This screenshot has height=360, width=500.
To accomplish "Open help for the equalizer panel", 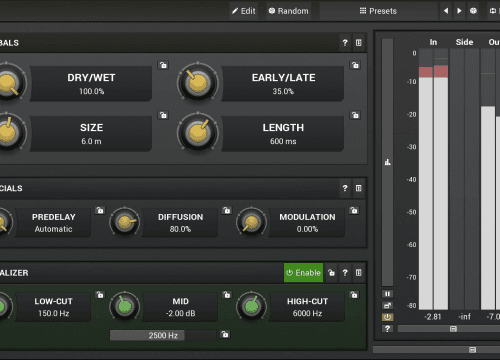I will (x=345, y=273).
